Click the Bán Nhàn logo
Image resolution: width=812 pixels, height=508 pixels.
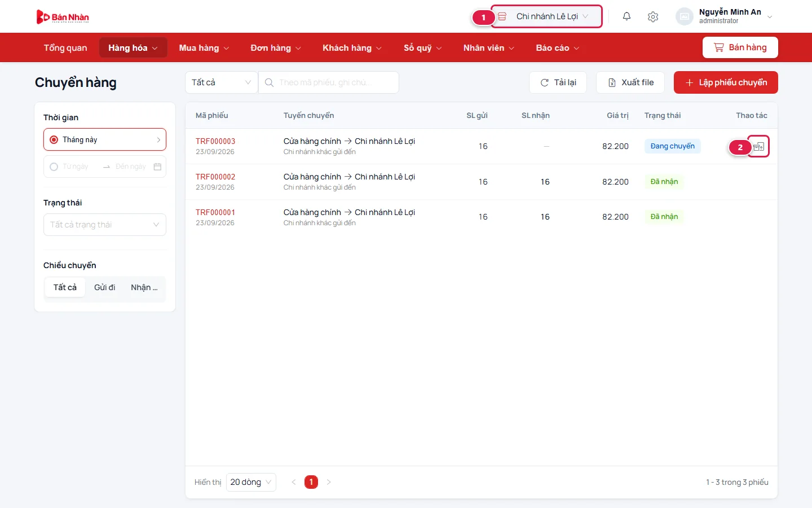(63, 17)
